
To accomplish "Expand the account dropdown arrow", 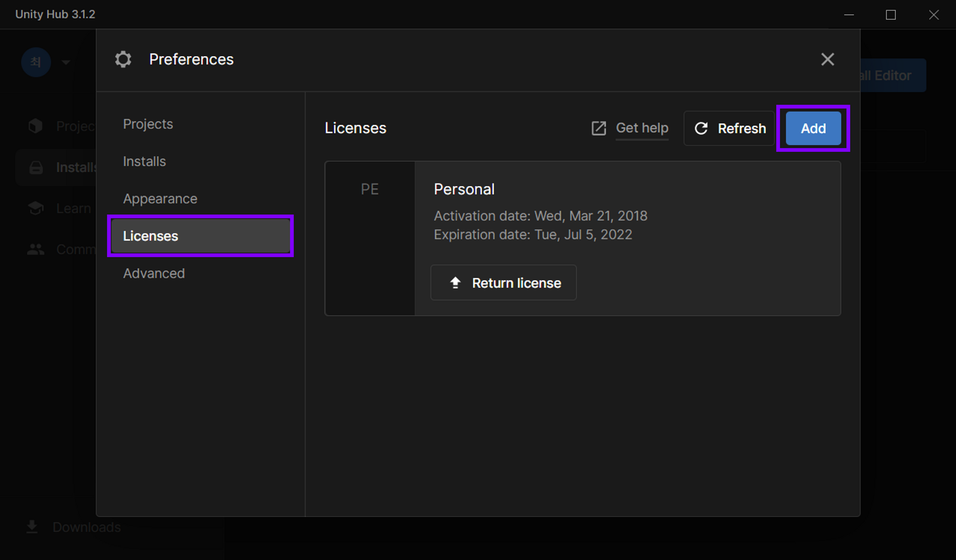I will point(66,63).
